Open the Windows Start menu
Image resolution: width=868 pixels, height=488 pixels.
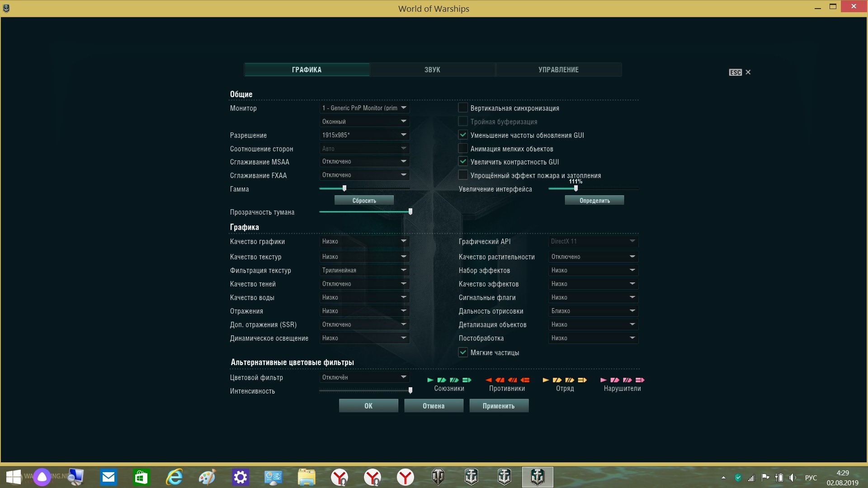(x=13, y=477)
